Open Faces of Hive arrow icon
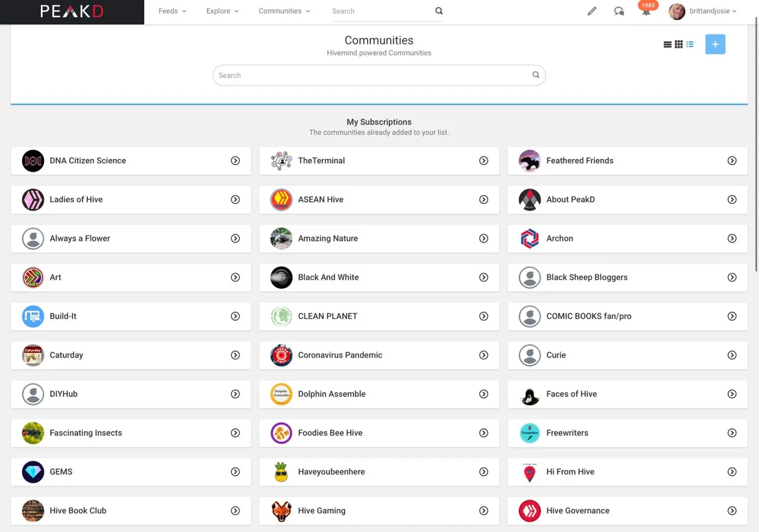The width and height of the screenshot is (759, 532). click(x=732, y=394)
